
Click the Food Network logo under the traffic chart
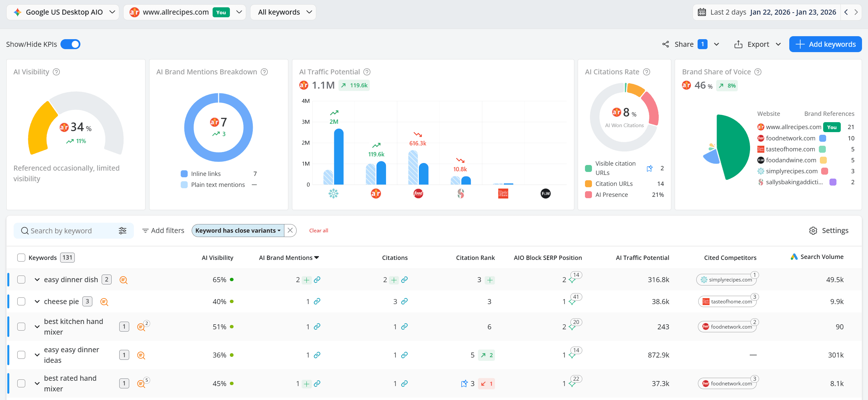(x=418, y=194)
